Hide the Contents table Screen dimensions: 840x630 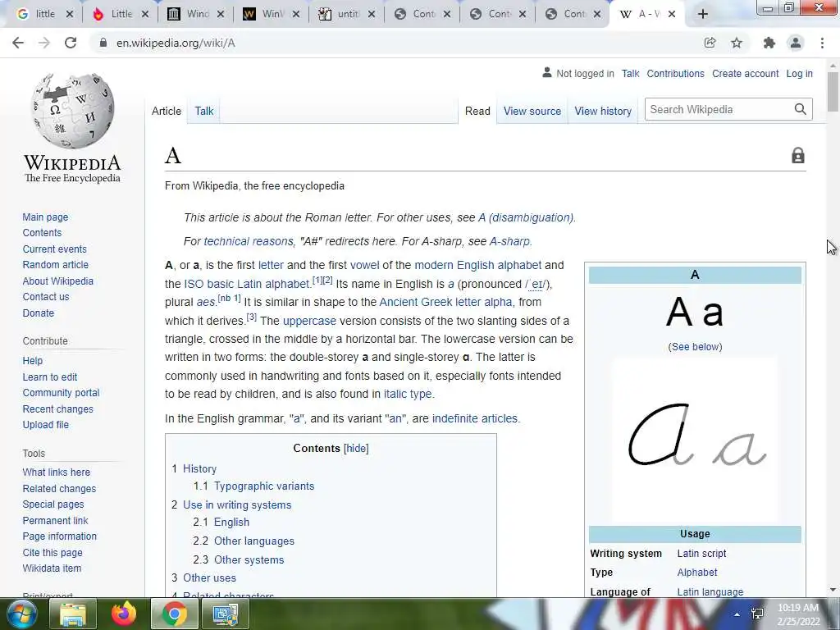(x=356, y=449)
